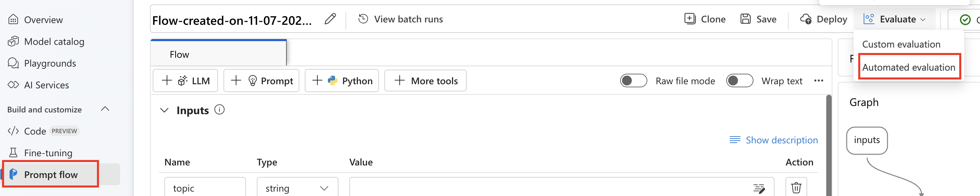Save the flow with the Save icon

tap(745, 19)
